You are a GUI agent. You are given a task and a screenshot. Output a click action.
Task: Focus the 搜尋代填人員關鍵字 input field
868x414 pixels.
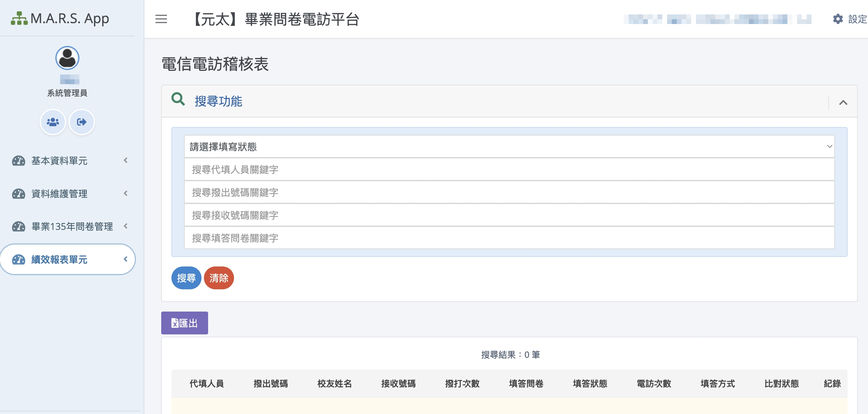point(509,169)
